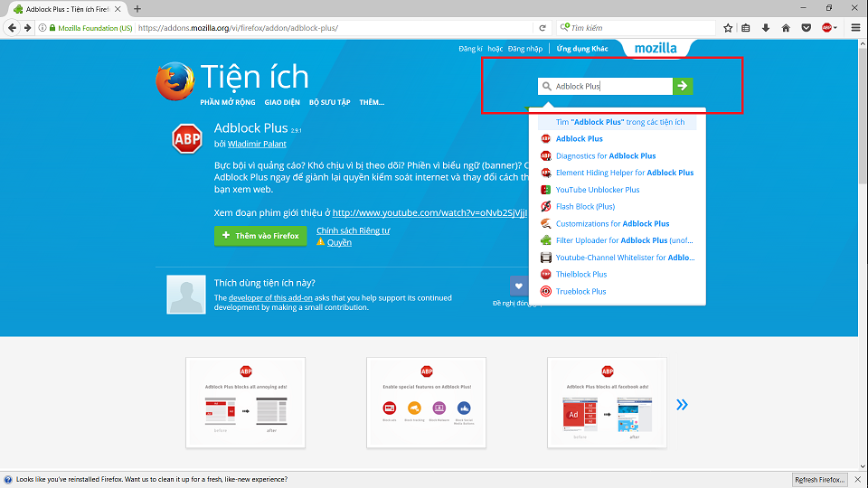This screenshot has width=868, height=488.
Task: Open 'blocks all annoying ads' screenshot thumbnail
Action: (245, 403)
